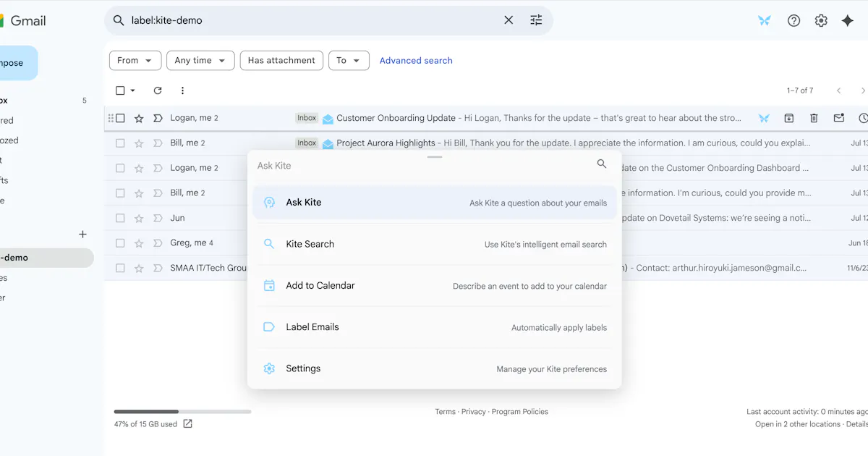Open Program Policies link
This screenshot has height=456, width=868.
[x=520, y=412]
